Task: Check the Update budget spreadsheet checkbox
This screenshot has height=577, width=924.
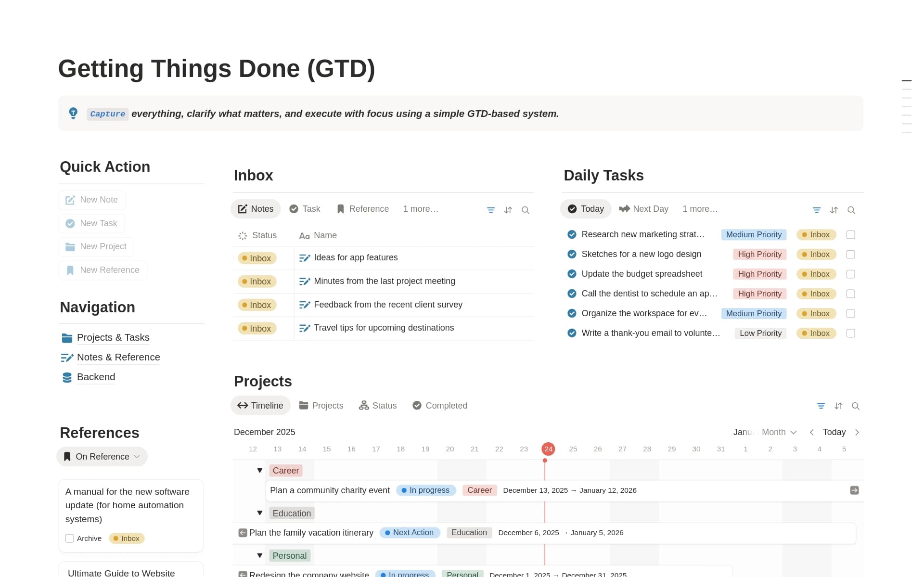Action: 850,274
